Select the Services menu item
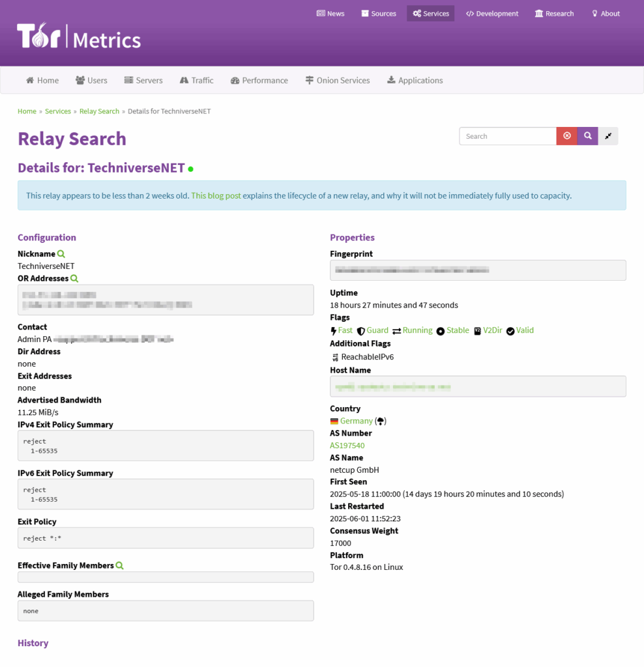Image resolution: width=644 pixels, height=667 pixels. [430, 14]
